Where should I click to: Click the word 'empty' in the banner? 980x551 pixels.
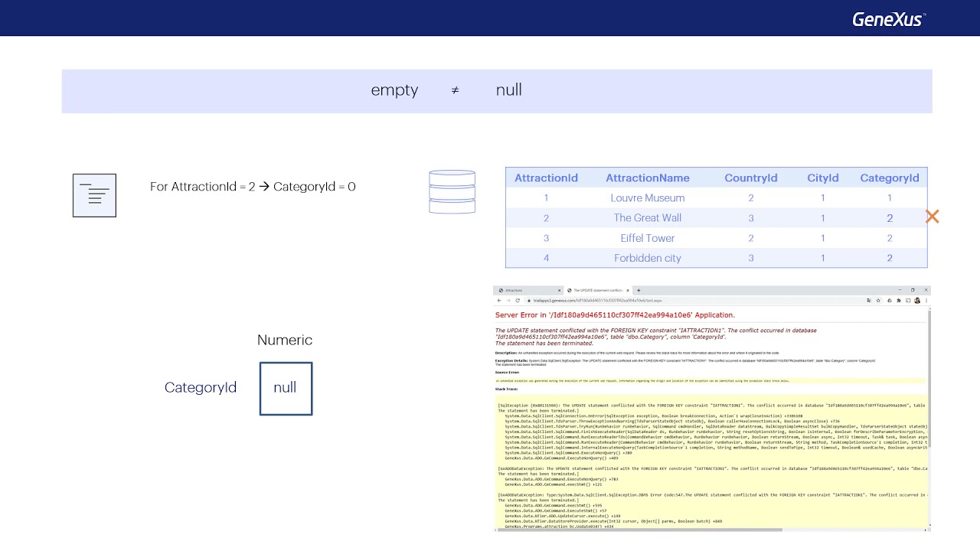point(394,90)
